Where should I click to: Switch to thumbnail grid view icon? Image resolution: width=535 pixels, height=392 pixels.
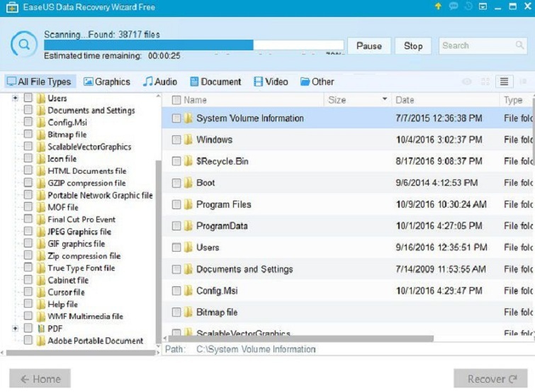click(x=485, y=82)
